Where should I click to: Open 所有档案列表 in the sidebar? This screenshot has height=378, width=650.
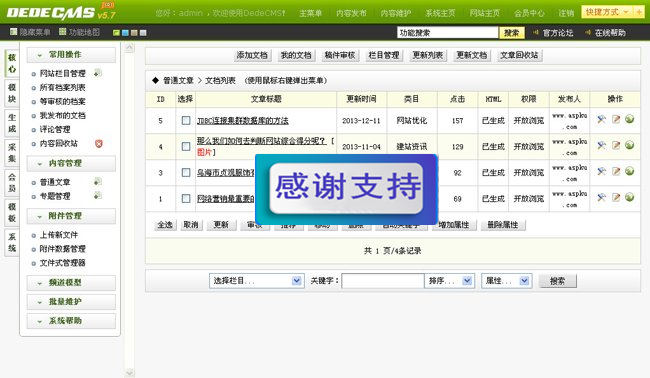tap(63, 87)
